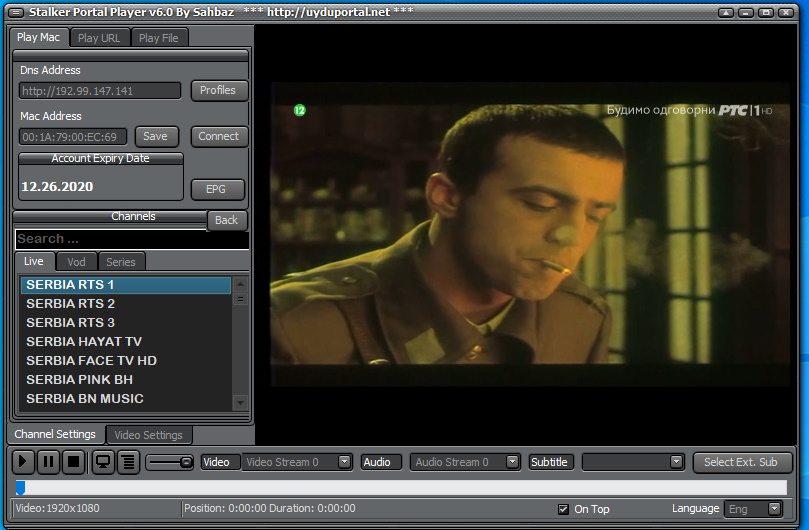Open the EPG guide button
The width and height of the screenshot is (809, 530).
216,189
